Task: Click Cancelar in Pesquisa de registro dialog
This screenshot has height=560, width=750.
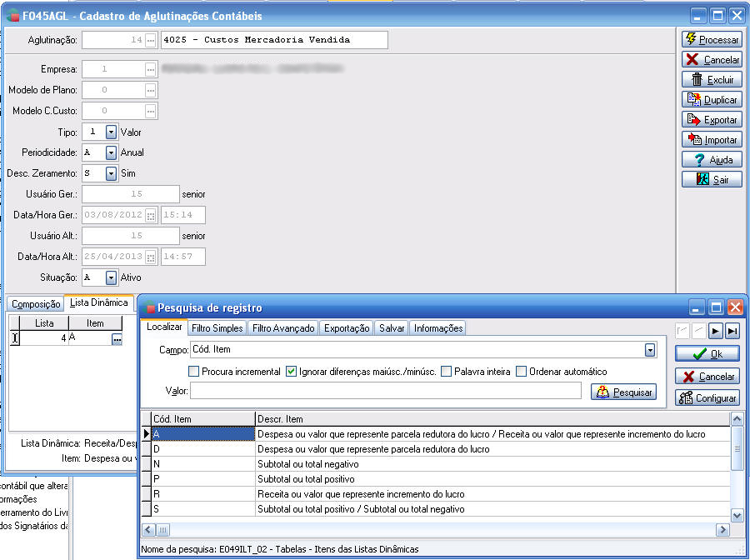Action: [x=707, y=377]
